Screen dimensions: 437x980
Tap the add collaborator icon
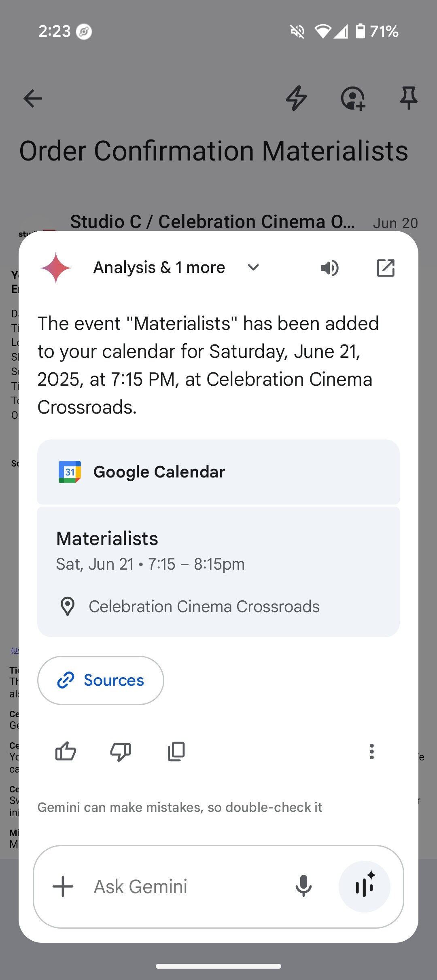click(353, 98)
